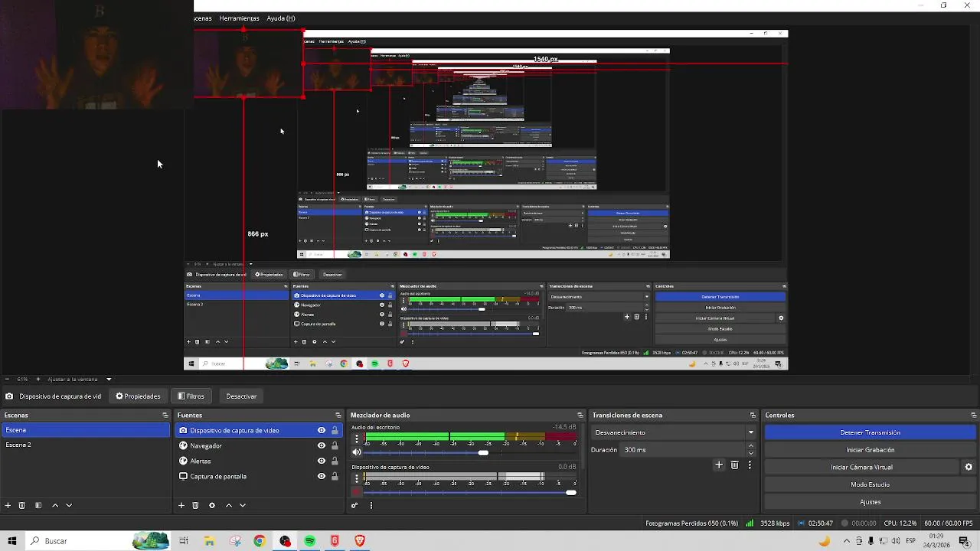Click Propiedades button in source toolbar
Viewport: 980px width, 551px height.
coord(139,396)
